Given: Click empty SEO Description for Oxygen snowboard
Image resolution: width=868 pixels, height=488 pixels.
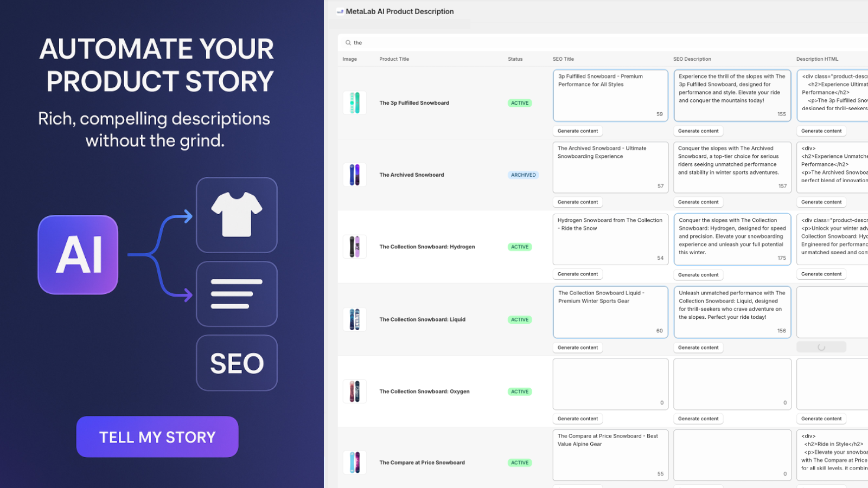Looking at the screenshot, I should pos(732,384).
